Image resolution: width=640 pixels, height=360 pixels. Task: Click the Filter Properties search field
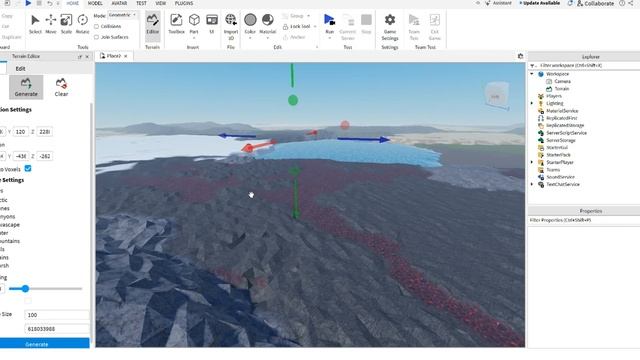(x=584, y=220)
